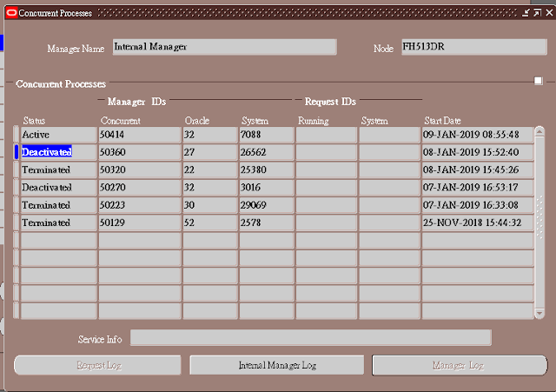Select Terminated status for process 50129
Image resolution: width=556 pixels, height=392 pixels.
click(58, 223)
